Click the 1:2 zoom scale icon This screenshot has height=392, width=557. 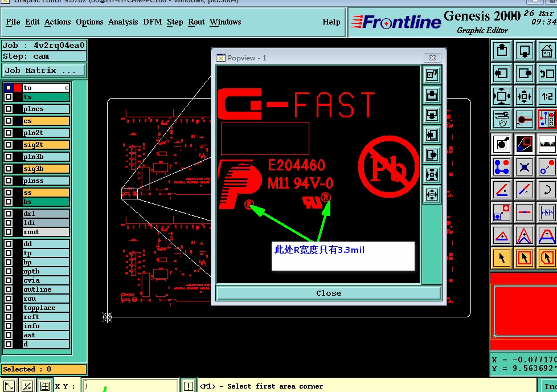[x=547, y=96]
